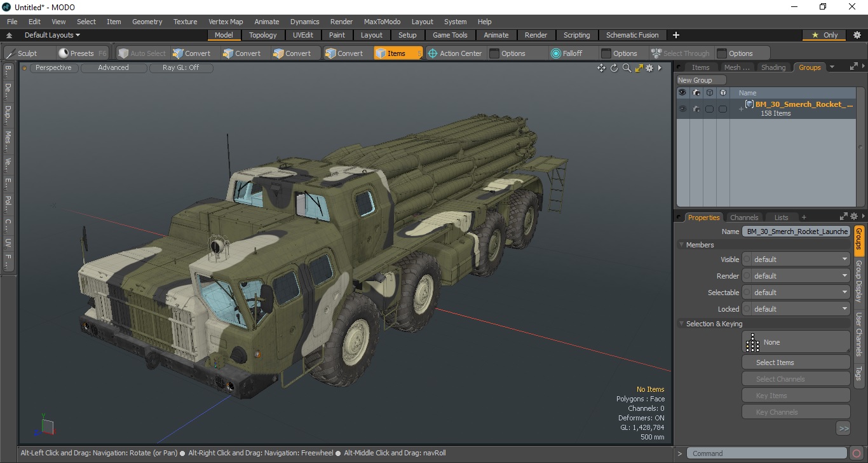
Task: Click the viewport right-arrow menu icon
Action: pyautogui.click(x=660, y=68)
